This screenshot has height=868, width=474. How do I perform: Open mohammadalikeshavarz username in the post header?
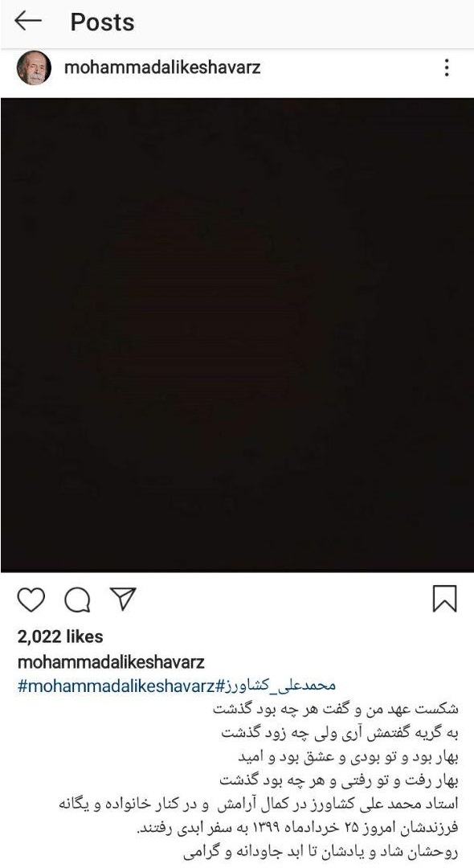coord(162,68)
